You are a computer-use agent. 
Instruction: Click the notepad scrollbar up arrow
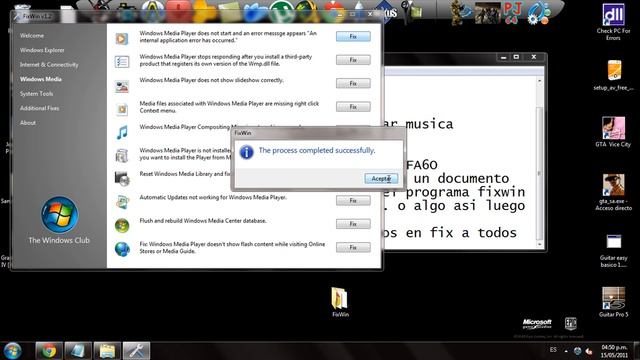tap(540, 81)
